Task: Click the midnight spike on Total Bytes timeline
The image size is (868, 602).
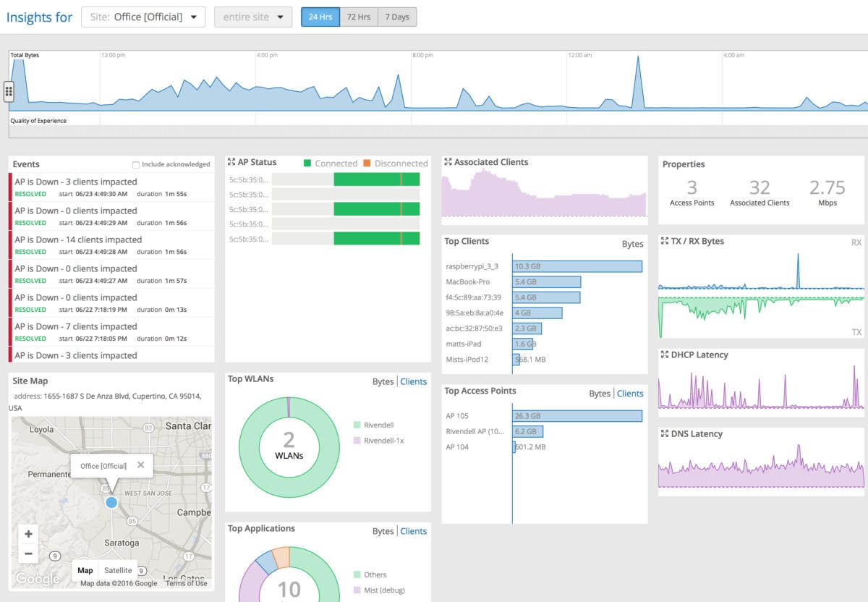Action: (638, 83)
